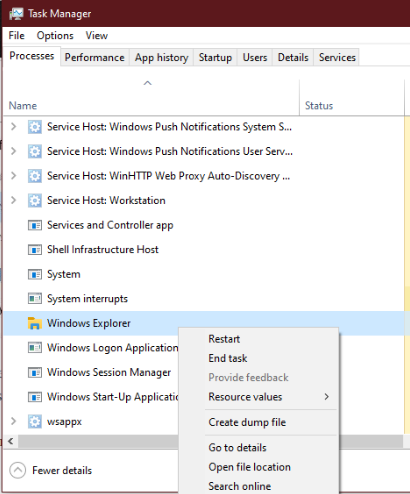
Task: Sort by the Name column header
Action: click(x=23, y=106)
